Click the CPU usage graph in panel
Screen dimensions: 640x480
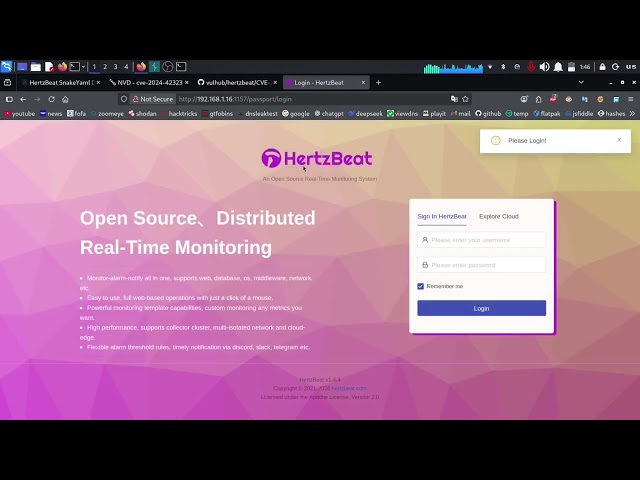453,68
